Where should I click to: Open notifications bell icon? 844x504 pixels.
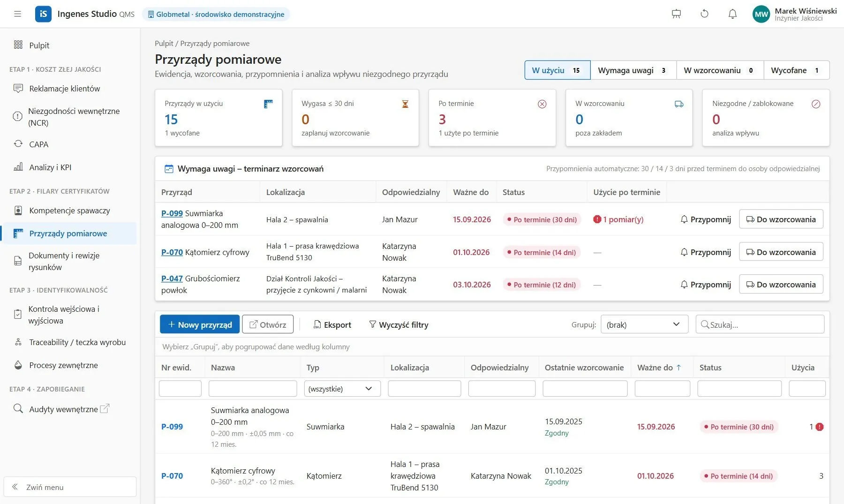(x=732, y=14)
